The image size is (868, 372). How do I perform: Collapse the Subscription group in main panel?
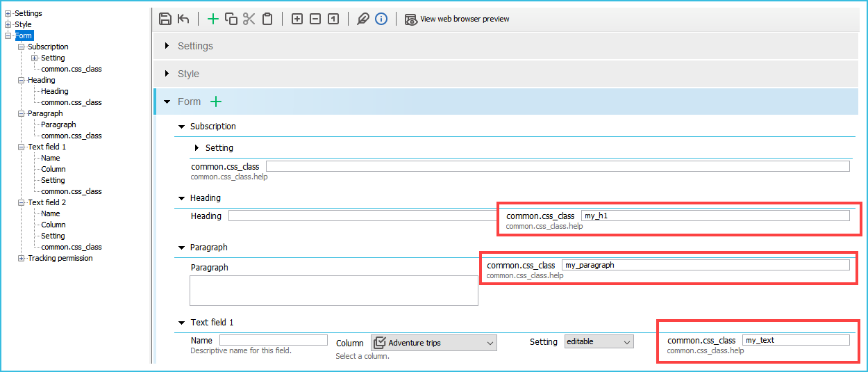click(182, 127)
